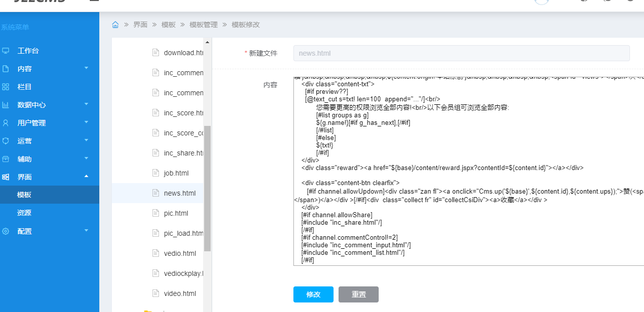644x312 pixels.
Task: Open video.html in the file list
Action: (x=180, y=293)
